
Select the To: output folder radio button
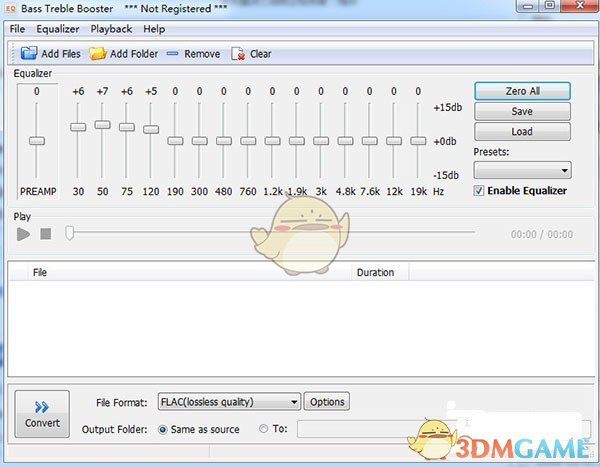(263, 429)
